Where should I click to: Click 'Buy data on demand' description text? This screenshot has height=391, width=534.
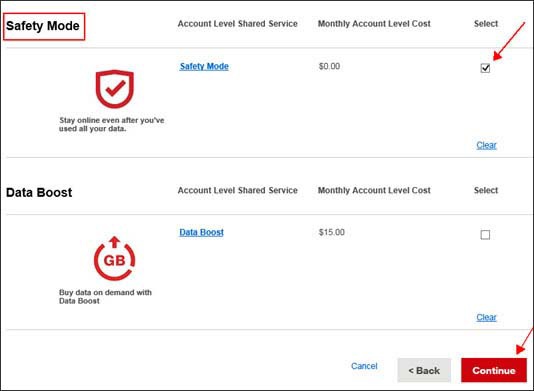pyautogui.click(x=105, y=297)
